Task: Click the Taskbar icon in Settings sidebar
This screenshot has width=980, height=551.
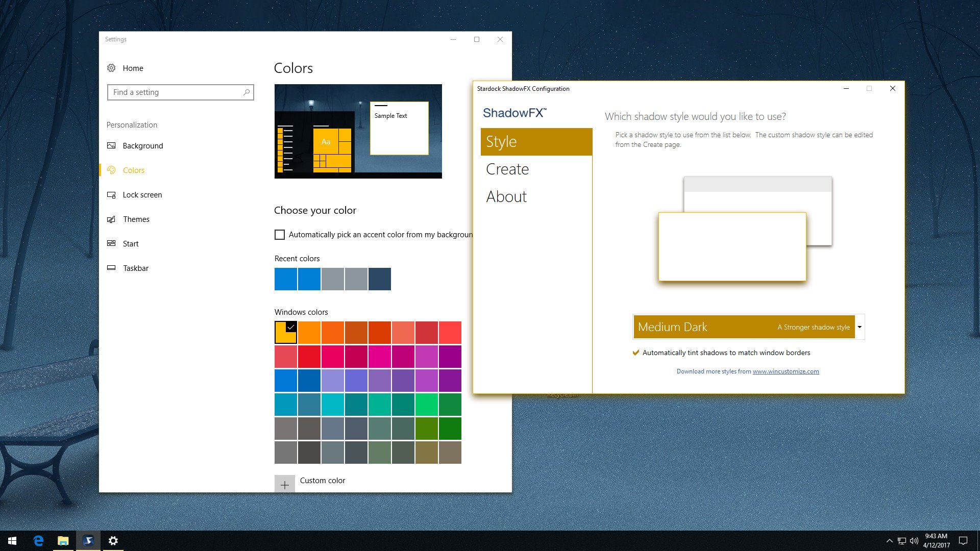Action: (111, 268)
